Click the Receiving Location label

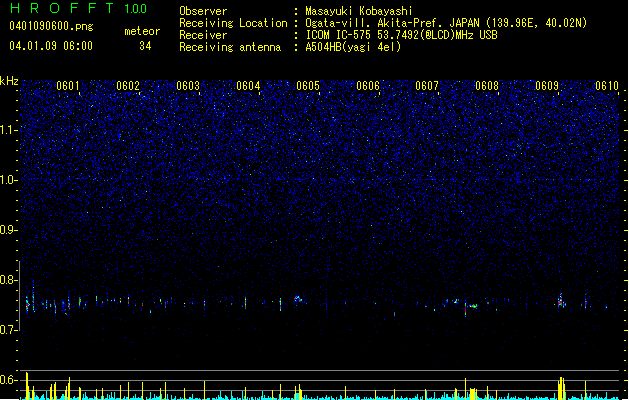pos(233,23)
